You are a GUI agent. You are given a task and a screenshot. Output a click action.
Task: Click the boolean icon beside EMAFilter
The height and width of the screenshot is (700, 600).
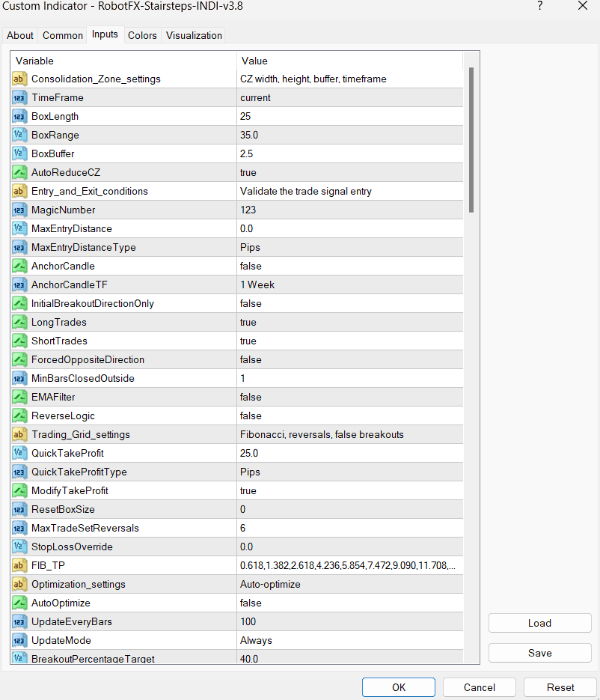click(19, 398)
